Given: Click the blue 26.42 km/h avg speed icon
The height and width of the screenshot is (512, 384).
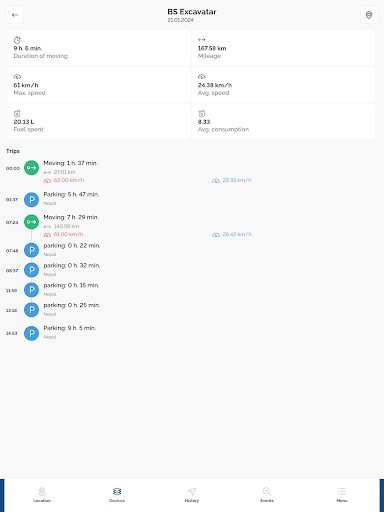Looking at the screenshot, I should click(x=216, y=235).
